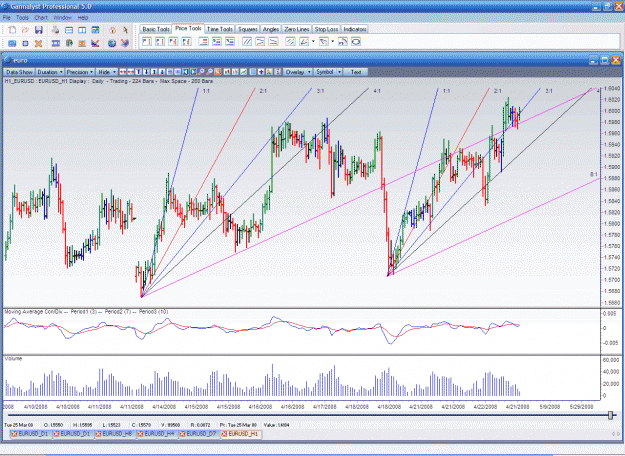Click the 8:1 Gann angle label
Viewport: 625px width, 456px height.
(594, 175)
